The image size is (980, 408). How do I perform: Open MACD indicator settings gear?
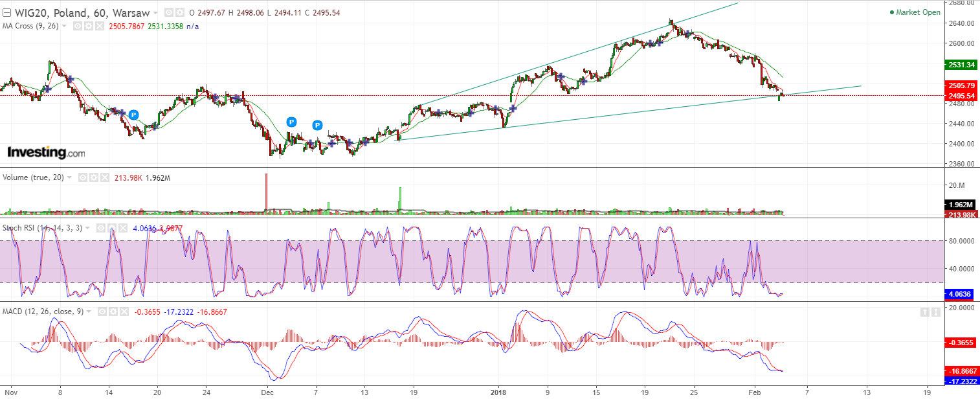click(x=113, y=312)
